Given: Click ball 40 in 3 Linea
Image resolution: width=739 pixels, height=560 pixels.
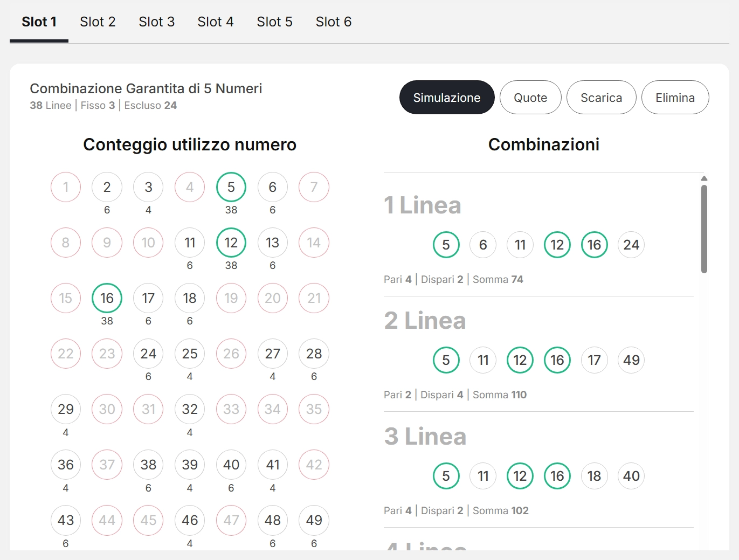Looking at the screenshot, I should tap(631, 476).
